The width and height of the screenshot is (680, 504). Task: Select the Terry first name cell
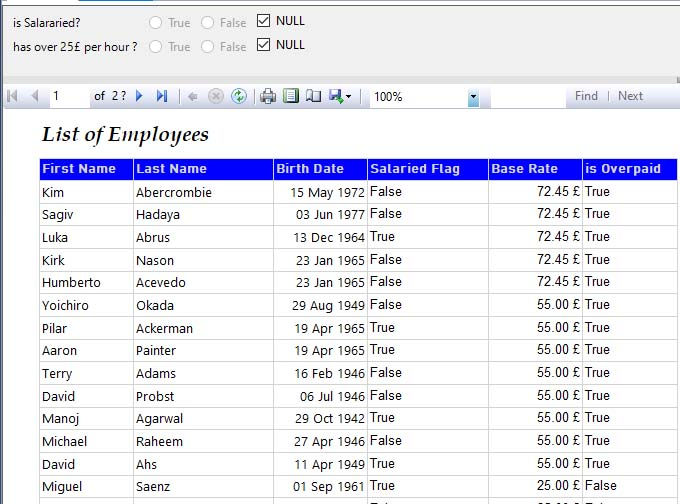tap(86, 373)
